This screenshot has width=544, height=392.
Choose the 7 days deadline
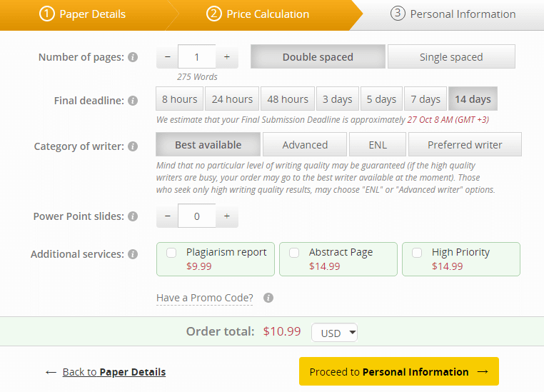[425, 99]
